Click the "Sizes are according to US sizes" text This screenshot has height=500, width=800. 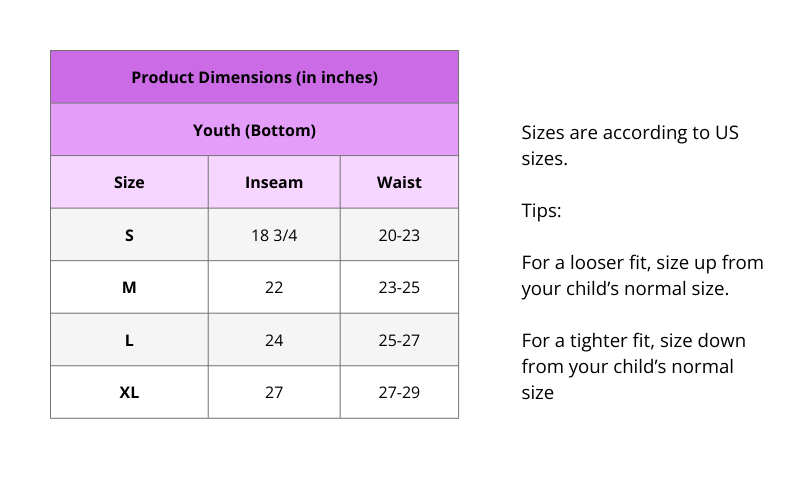pos(630,145)
